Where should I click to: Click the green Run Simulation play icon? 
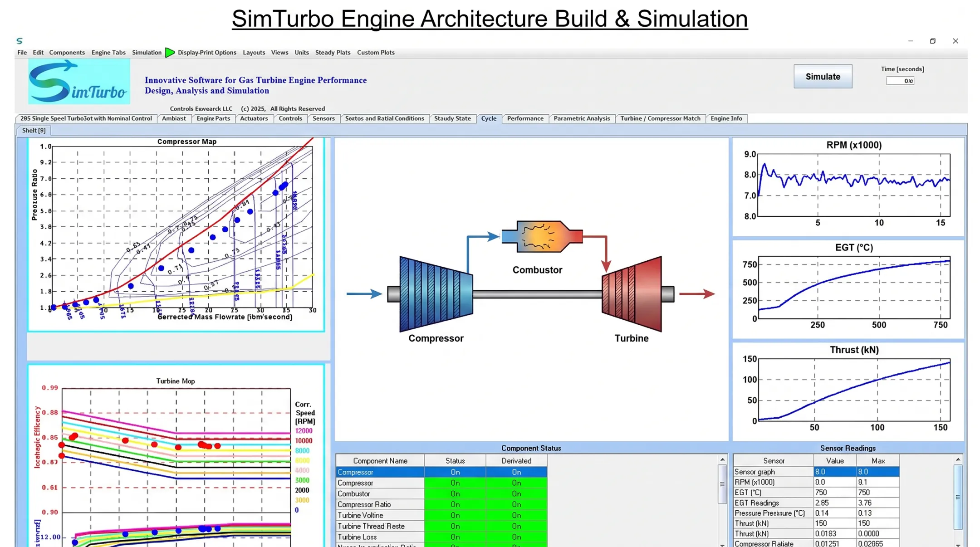tap(170, 53)
